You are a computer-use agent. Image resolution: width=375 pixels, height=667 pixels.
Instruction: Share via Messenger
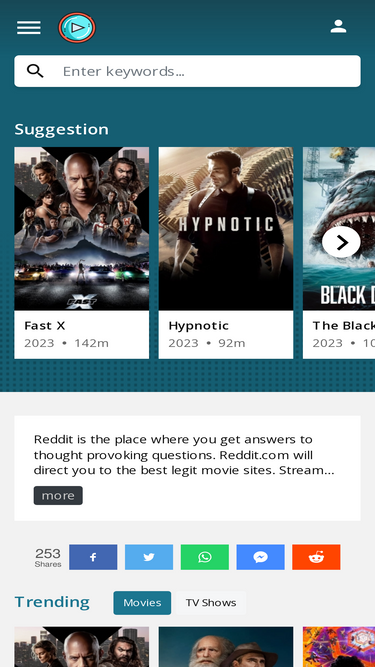click(260, 557)
